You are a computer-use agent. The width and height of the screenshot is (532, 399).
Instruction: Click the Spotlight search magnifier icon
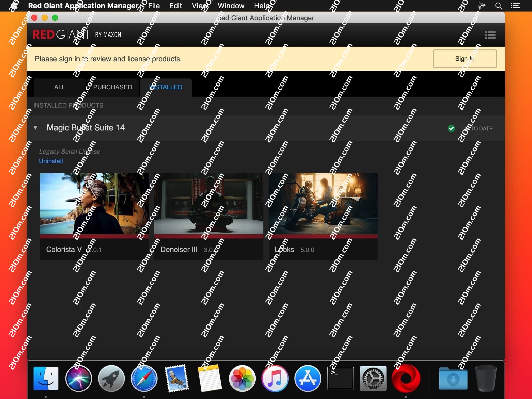(x=498, y=6)
